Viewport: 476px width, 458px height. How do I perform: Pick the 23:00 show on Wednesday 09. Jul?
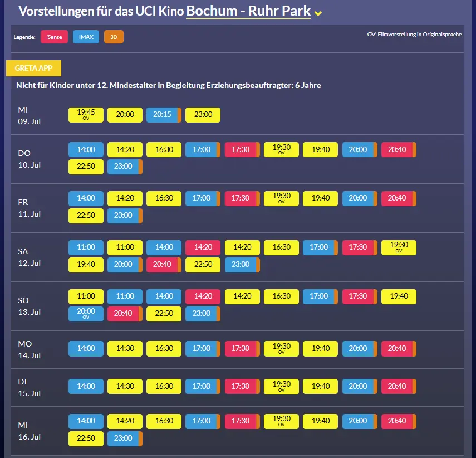203,115
